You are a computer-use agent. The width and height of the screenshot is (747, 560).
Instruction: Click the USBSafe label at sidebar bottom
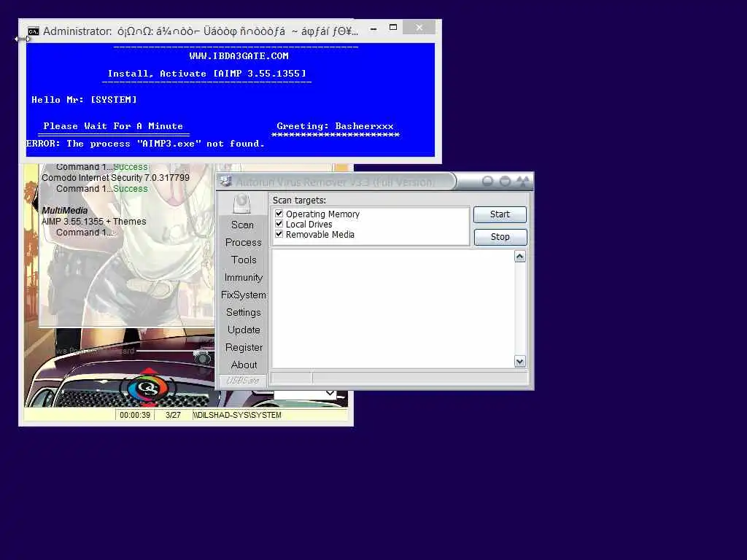point(242,381)
